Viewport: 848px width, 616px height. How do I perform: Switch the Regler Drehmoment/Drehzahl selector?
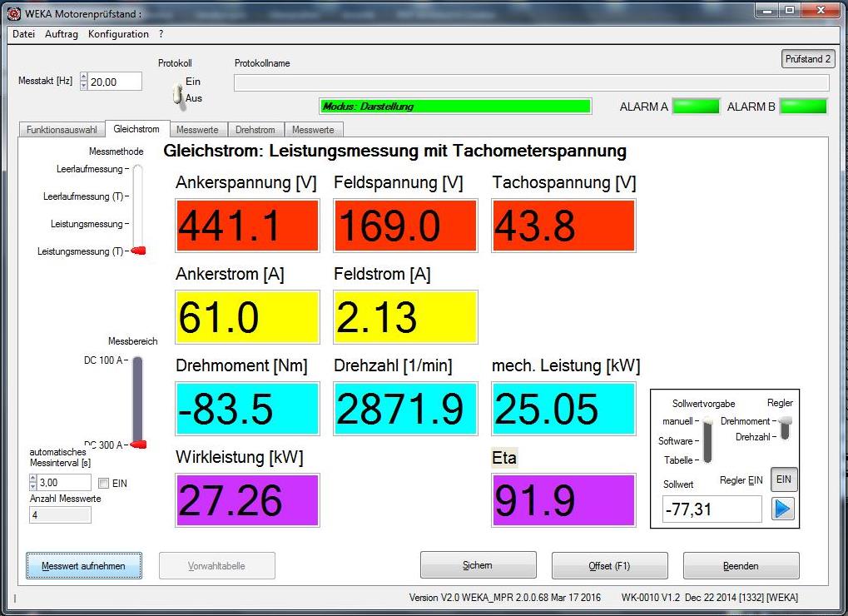783,428
